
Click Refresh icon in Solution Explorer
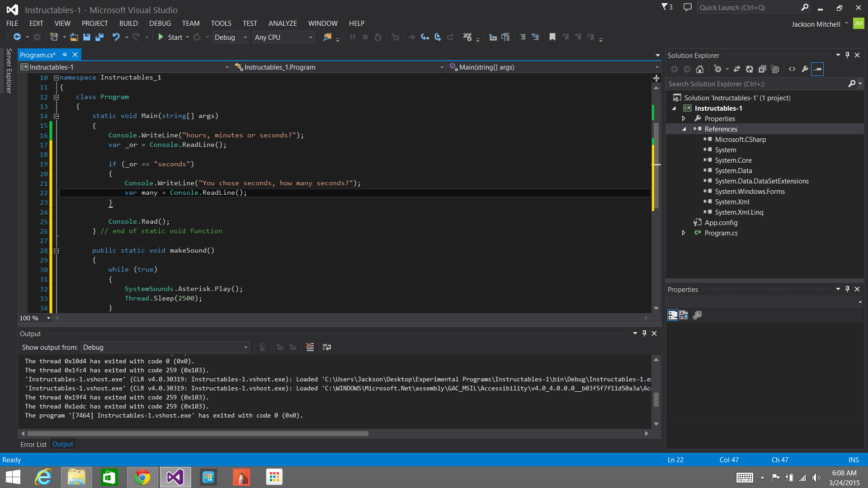750,69
